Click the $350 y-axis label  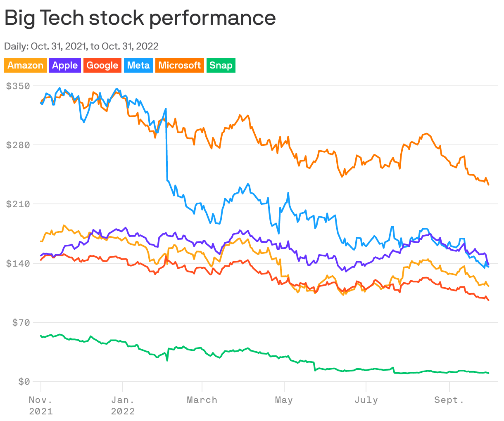tap(18, 86)
